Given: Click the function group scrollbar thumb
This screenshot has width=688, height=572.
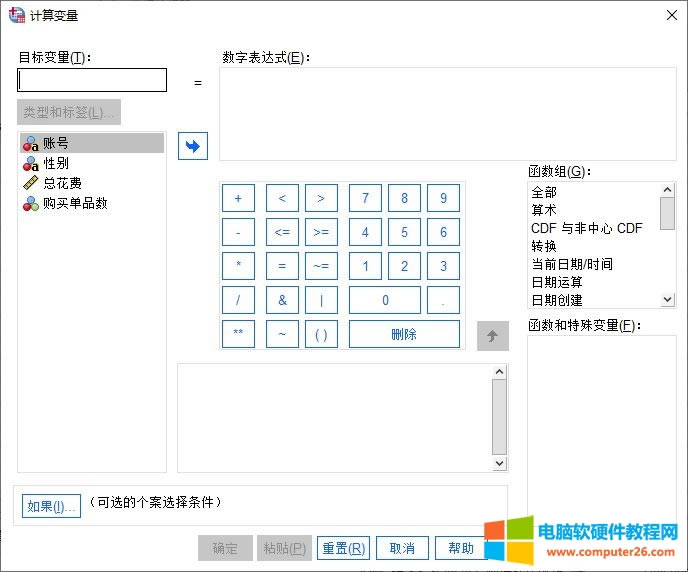Looking at the screenshot, I should 667,213.
